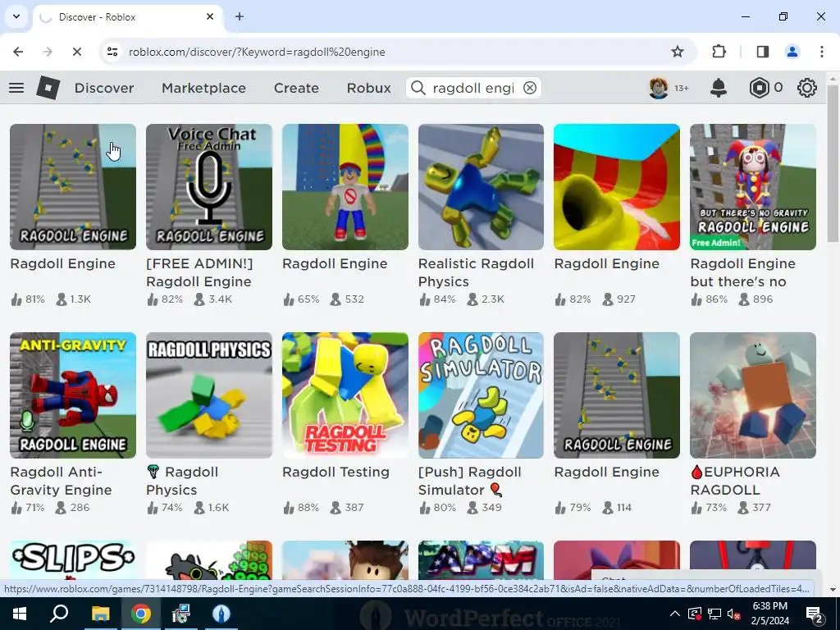This screenshot has height=630, width=840.
Task: Open the Chrome three-dot menu
Action: point(822,52)
